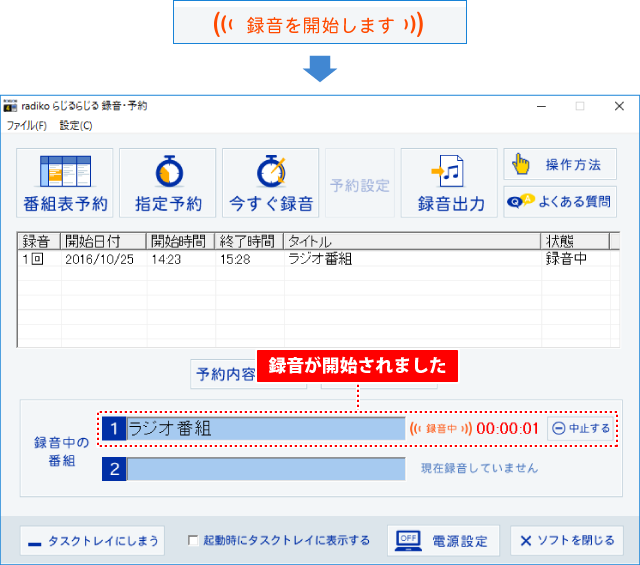Start 今すぐ録音 immediate recording

pyautogui.click(x=270, y=183)
